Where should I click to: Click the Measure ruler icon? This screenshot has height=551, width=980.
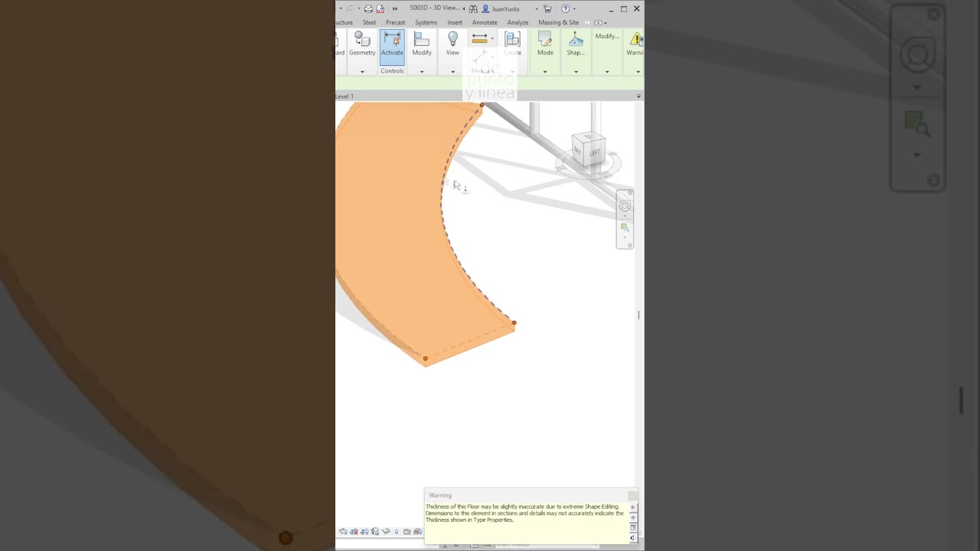479,37
